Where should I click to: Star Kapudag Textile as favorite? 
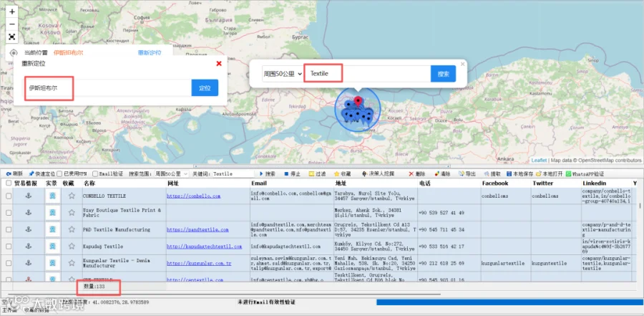[x=72, y=246]
